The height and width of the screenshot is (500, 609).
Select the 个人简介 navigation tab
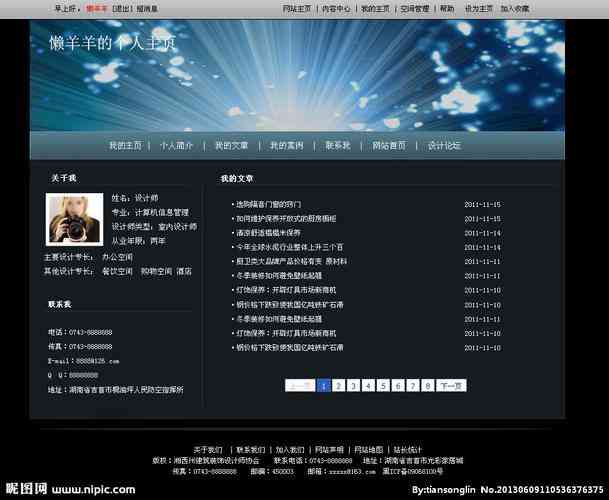click(177, 145)
